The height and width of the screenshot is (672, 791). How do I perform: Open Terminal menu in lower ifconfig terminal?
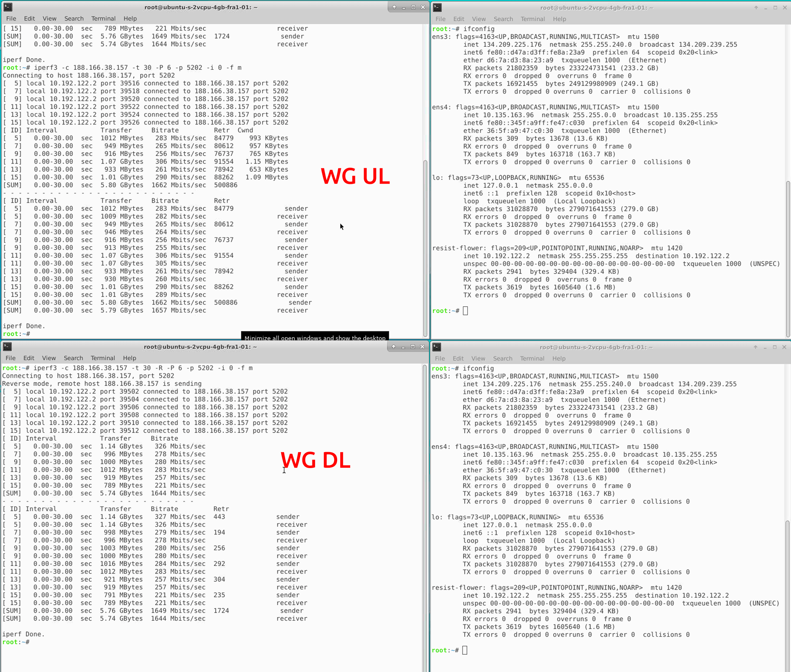pyautogui.click(x=532, y=358)
